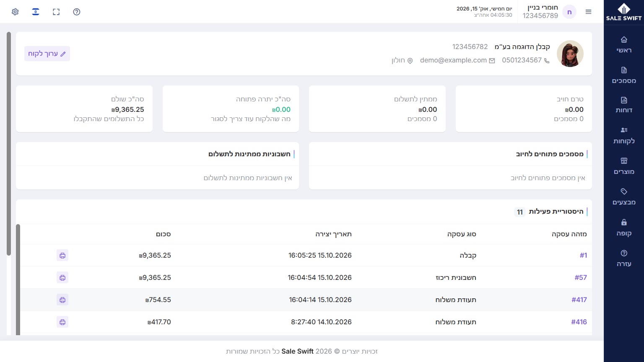The height and width of the screenshot is (362, 644).
Task: Open מבצעים promotions in sidebar
Action: [x=624, y=197]
